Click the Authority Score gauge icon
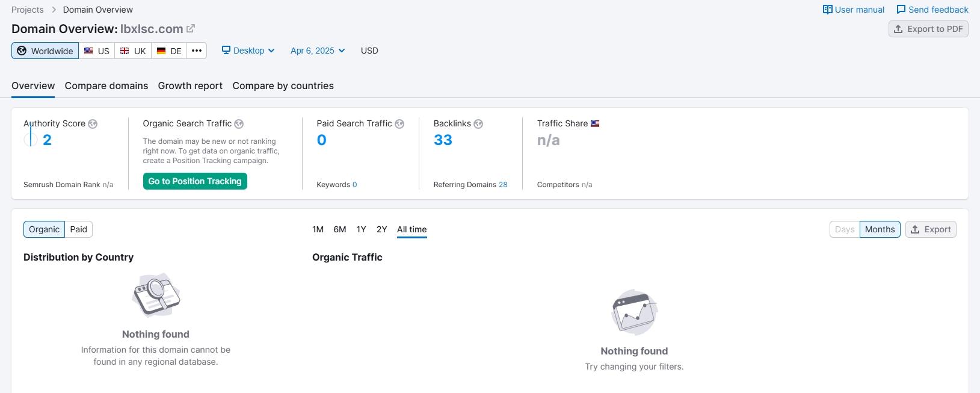 pos(30,140)
